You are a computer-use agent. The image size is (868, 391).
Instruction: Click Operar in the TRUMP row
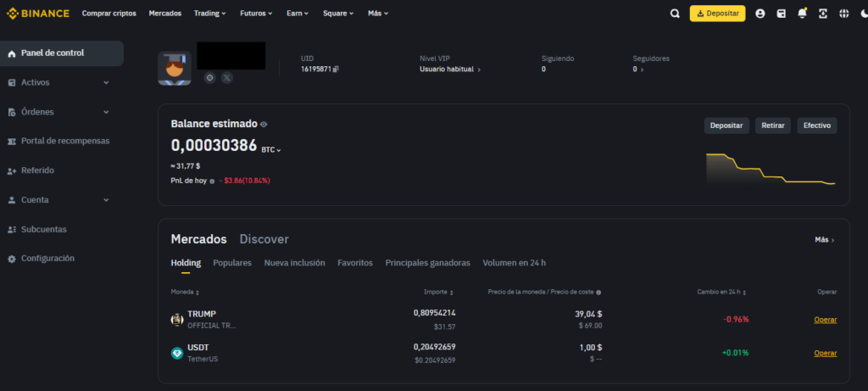point(826,320)
